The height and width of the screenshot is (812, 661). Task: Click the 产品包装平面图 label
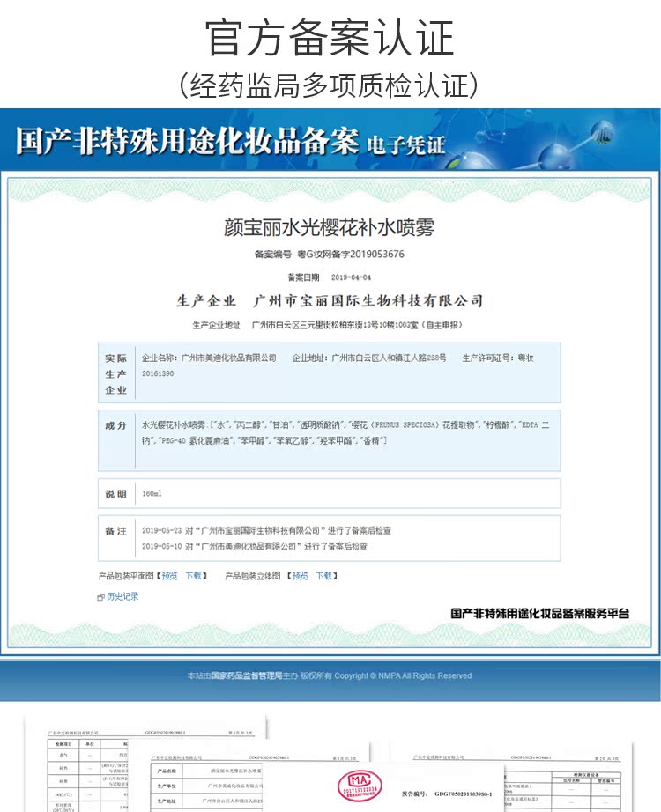(x=126, y=576)
